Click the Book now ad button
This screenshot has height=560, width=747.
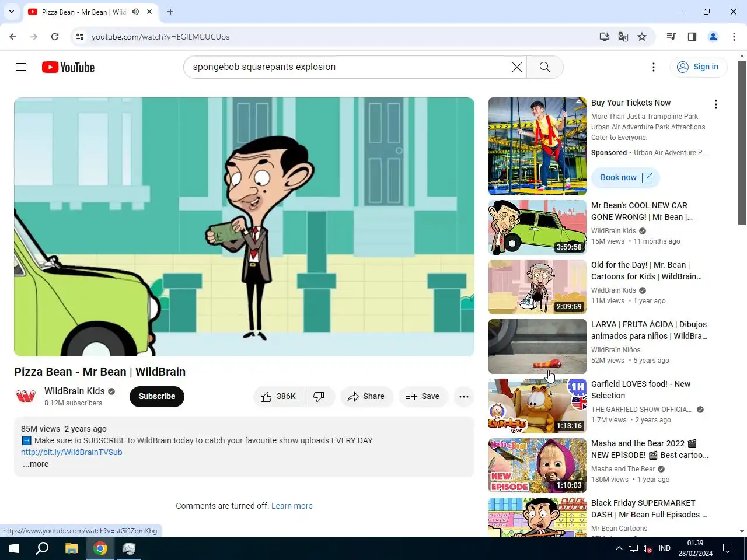626,178
